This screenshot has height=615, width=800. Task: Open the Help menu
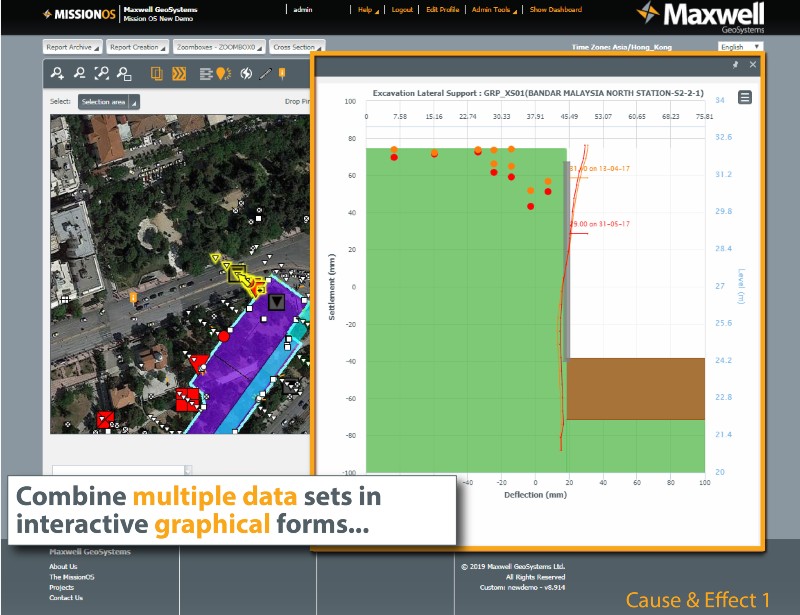coord(368,10)
